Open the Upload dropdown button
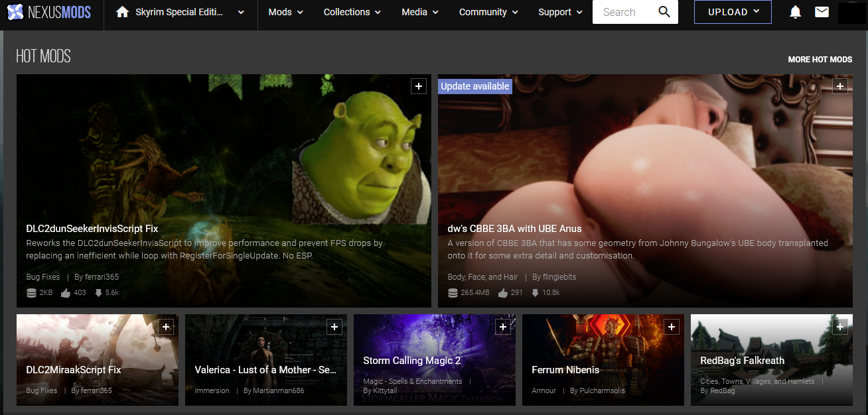868x415 pixels. click(x=733, y=12)
